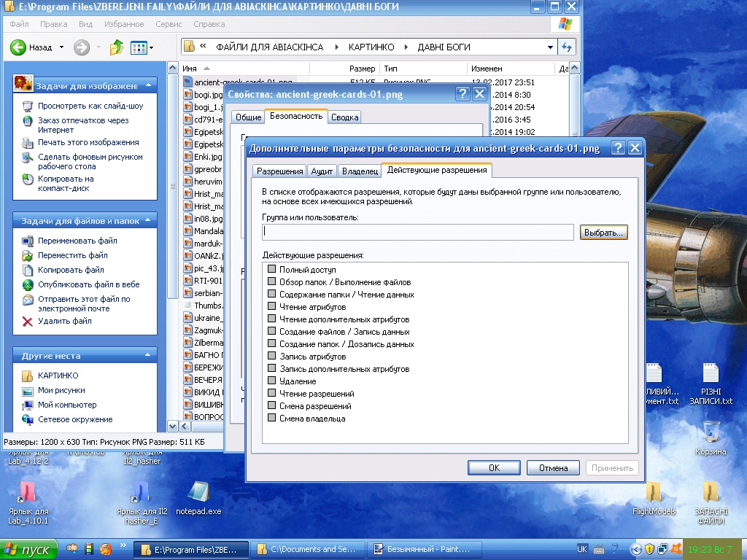Toggle the Смена владельца checkbox
This screenshot has width=747, height=560.
(271, 418)
